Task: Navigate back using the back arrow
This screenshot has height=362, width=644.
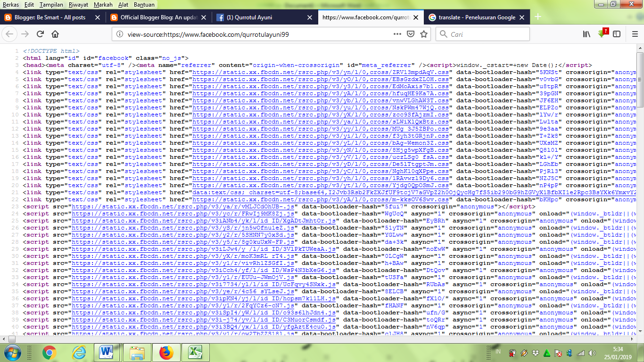Action: tap(9, 33)
